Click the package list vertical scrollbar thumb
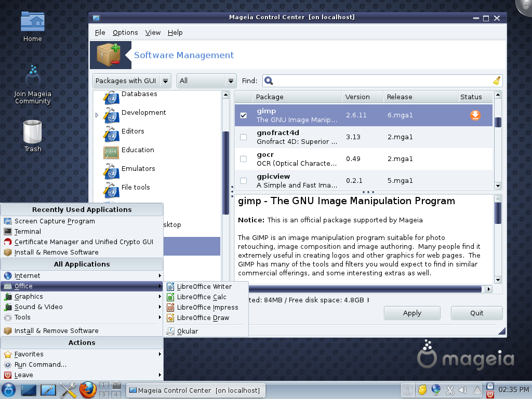Image resolution: width=532 pixels, height=399 pixels. (498, 122)
